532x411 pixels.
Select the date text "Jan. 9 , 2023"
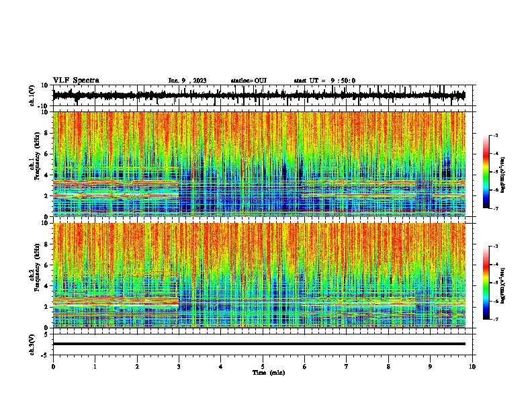pyautogui.click(x=187, y=81)
